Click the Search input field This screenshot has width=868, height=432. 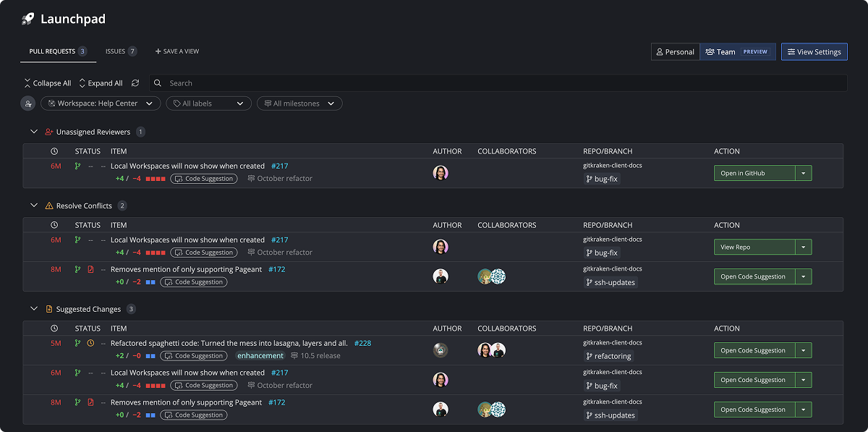(498, 83)
